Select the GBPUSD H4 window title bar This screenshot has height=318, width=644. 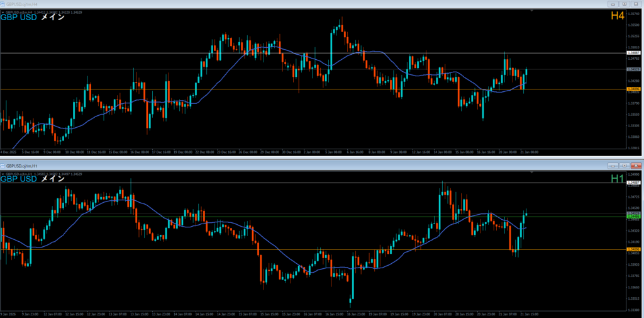[252, 3]
